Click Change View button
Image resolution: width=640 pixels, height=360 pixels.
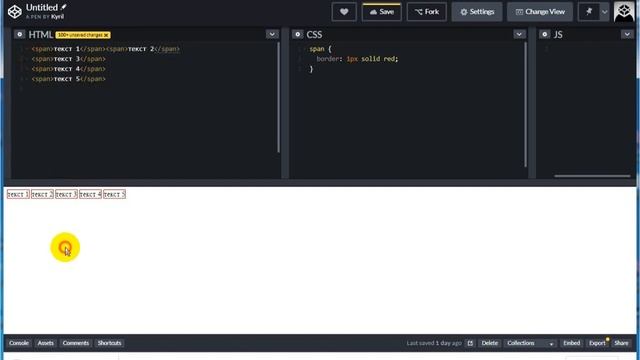click(540, 12)
